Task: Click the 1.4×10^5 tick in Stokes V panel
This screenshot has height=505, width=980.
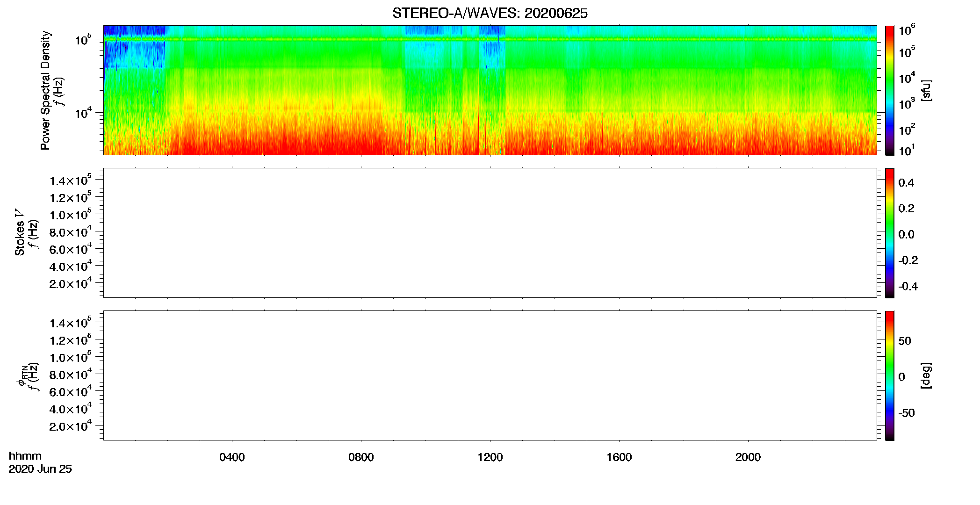Action: pyautogui.click(x=70, y=180)
